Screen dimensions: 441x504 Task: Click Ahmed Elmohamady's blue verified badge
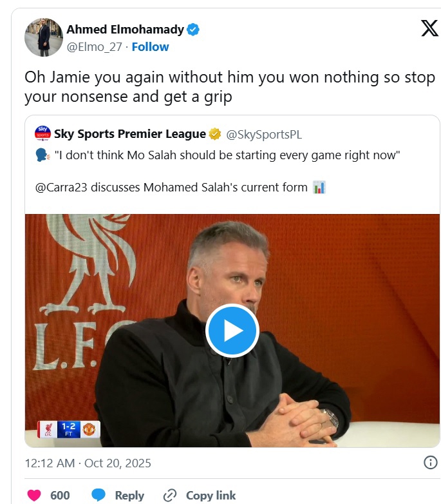[194, 30]
